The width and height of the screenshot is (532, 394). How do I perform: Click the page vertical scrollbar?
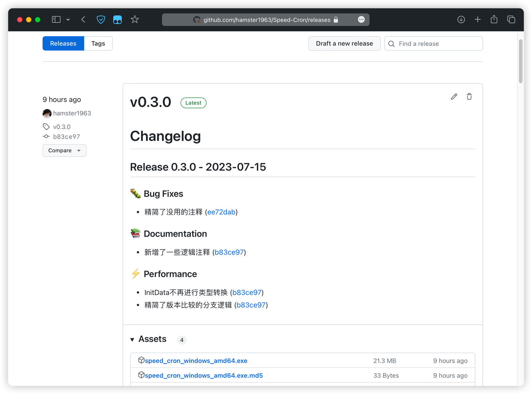[x=521, y=62]
